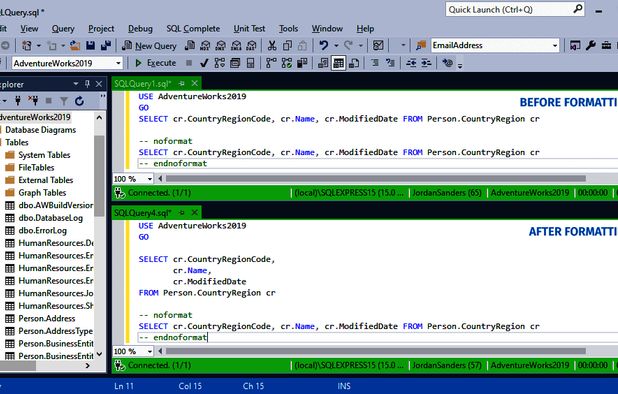Open the SQL Complete menu
The image size is (618, 394).
[193, 29]
